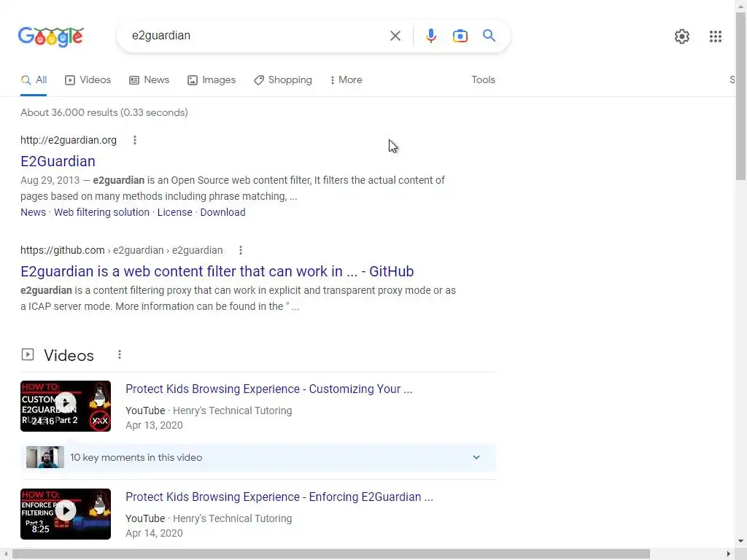Open options menu next to github.com result
This screenshot has height=560, width=747.
click(241, 250)
